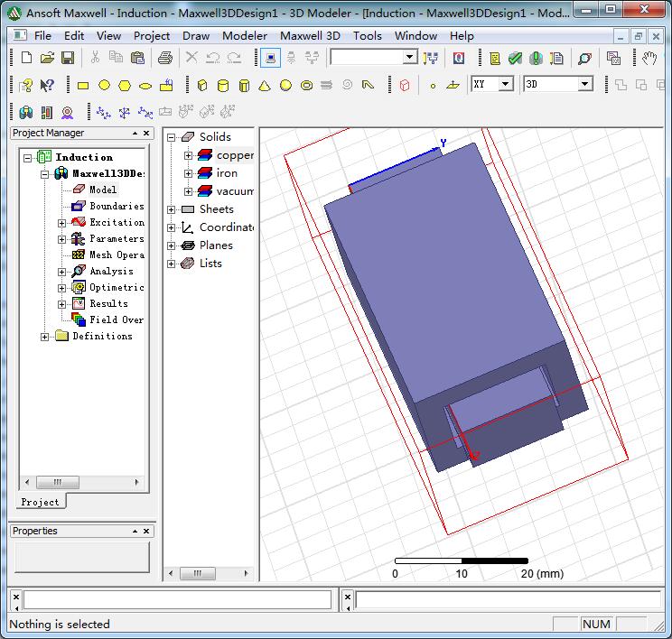
Task: Save project with the floppy disk icon
Action: (68, 58)
